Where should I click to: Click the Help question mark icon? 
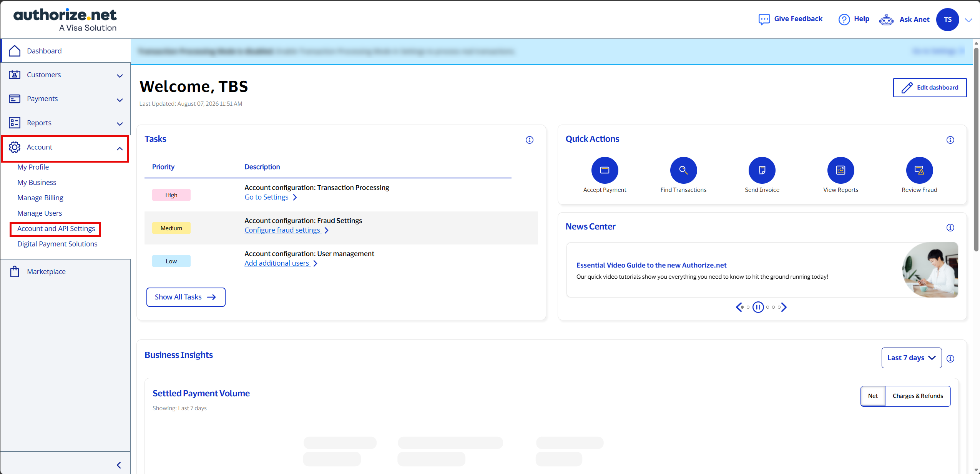844,19
